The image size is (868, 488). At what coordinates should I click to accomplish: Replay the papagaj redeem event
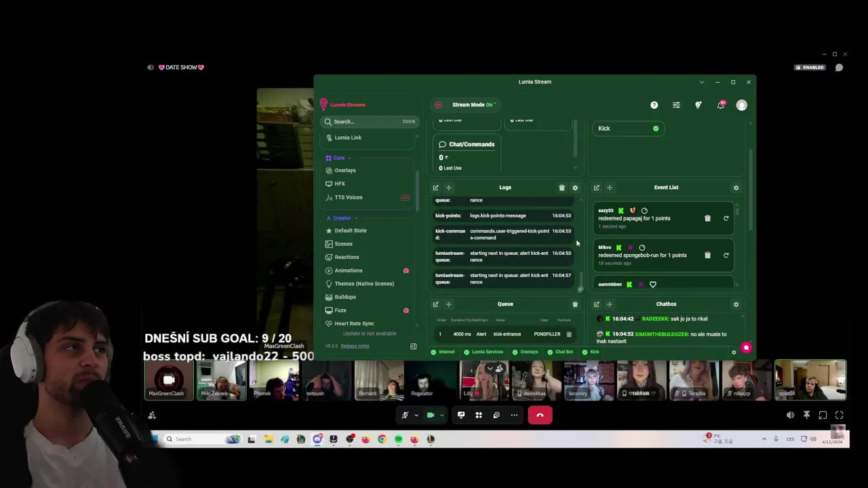click(726, 218)
